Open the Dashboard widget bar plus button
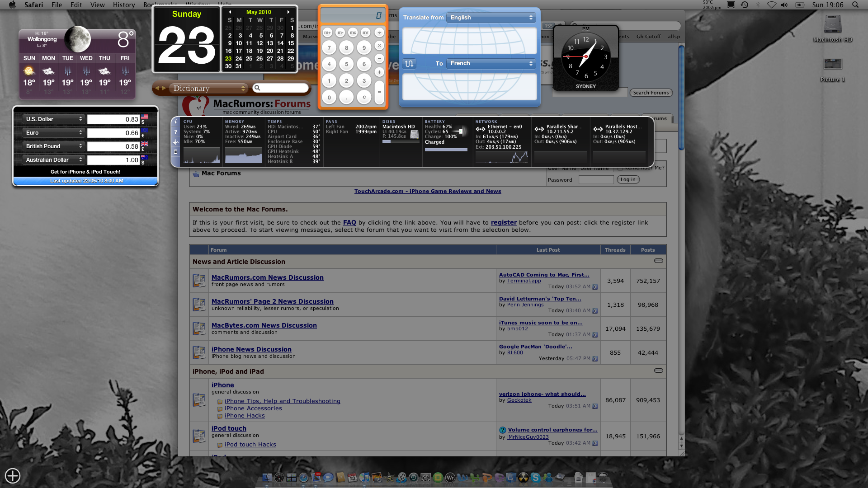This screenshot has height=488, width=868. 13,475
